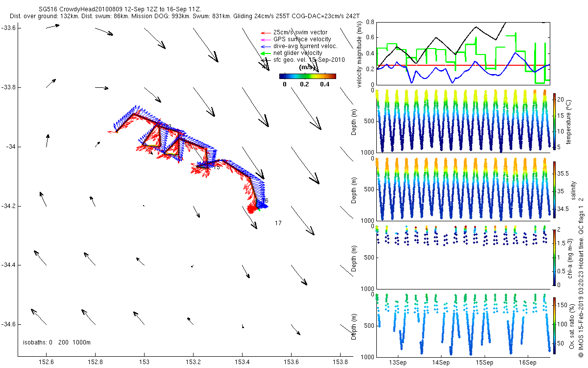Click longitude tick '153.2' on map axis

coord(193,362)
